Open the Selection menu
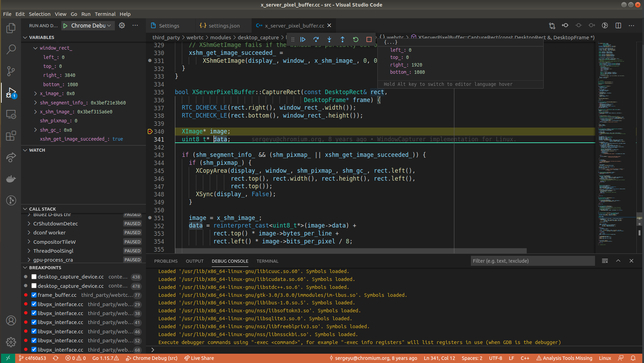The image size is (644, 363). coord(39,14)
